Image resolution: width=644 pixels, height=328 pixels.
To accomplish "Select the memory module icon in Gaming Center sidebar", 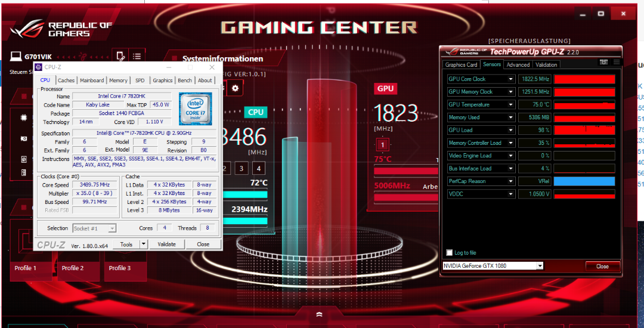I will (x=24, y=172).
